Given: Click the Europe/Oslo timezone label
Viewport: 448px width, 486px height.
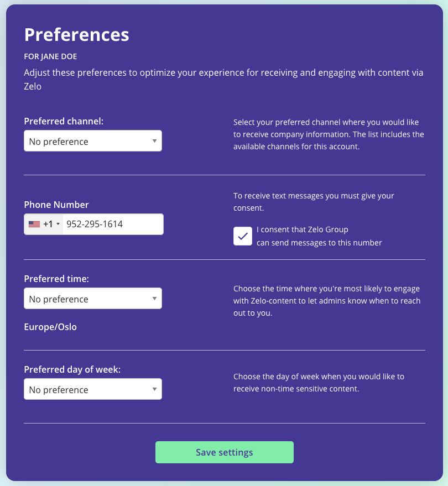Looking at the screenshot, I should [x=50, y=327].
